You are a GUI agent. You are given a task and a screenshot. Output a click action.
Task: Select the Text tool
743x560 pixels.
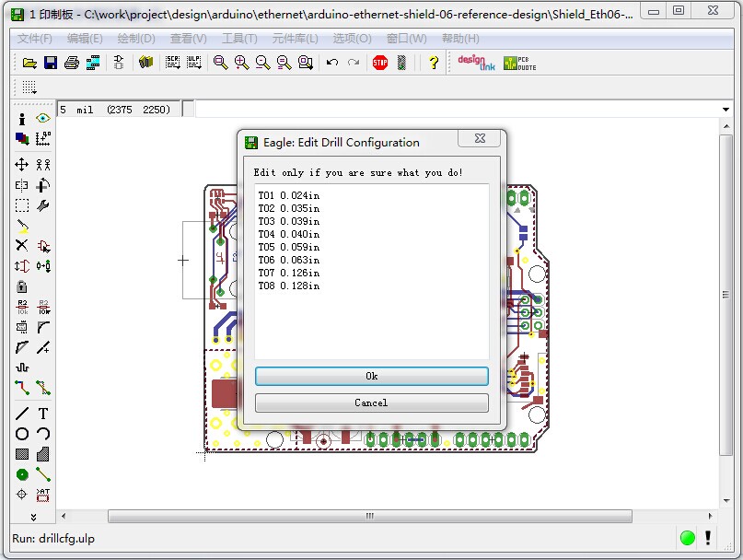tap(43, 414)
